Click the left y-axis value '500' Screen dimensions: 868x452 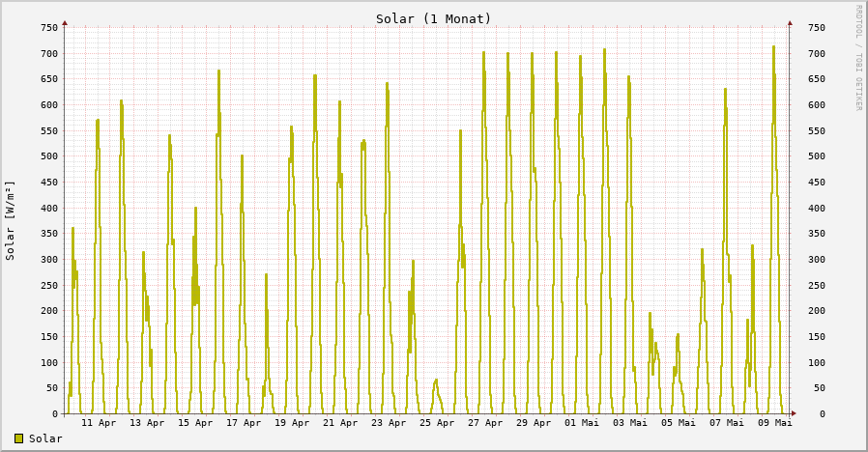pyautogui.click(x=49, y=156)
